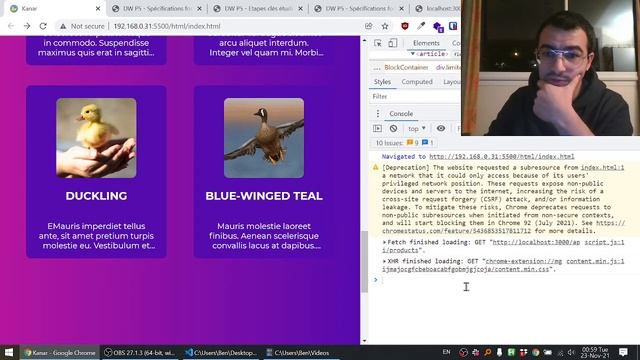Screen dimensions: 640x360
Task: Click the duckling image thumbnail
Action: 96,138
